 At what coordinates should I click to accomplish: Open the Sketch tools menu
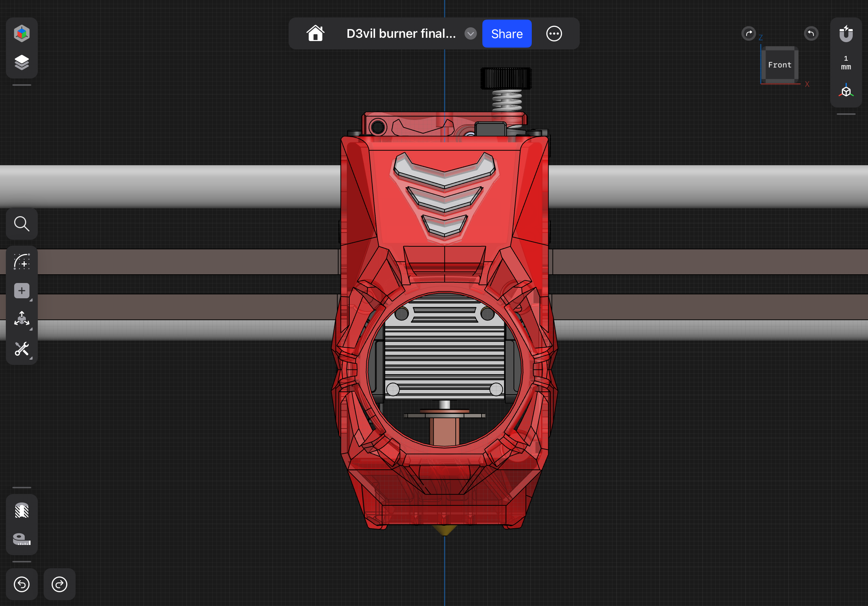tap(21, 262)
